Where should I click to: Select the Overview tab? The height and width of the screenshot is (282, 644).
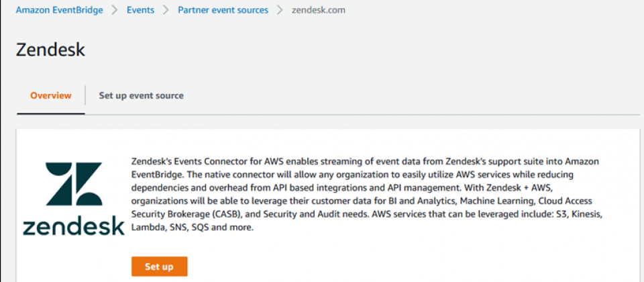coord(51,96)
